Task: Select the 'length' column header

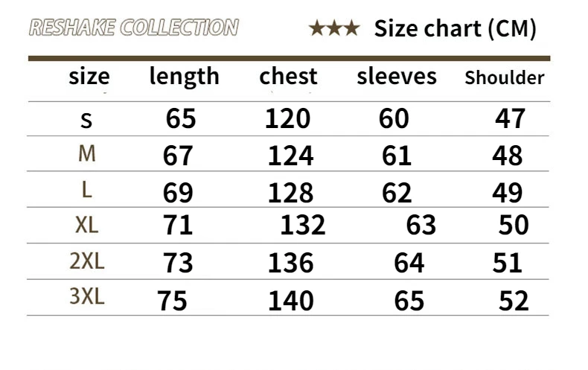Action: [x=184, y=77]
